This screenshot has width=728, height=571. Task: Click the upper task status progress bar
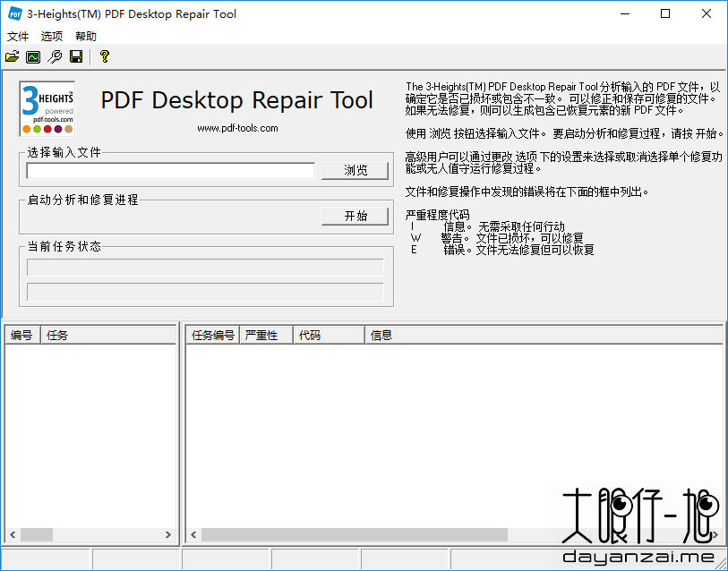click(205, 268)
